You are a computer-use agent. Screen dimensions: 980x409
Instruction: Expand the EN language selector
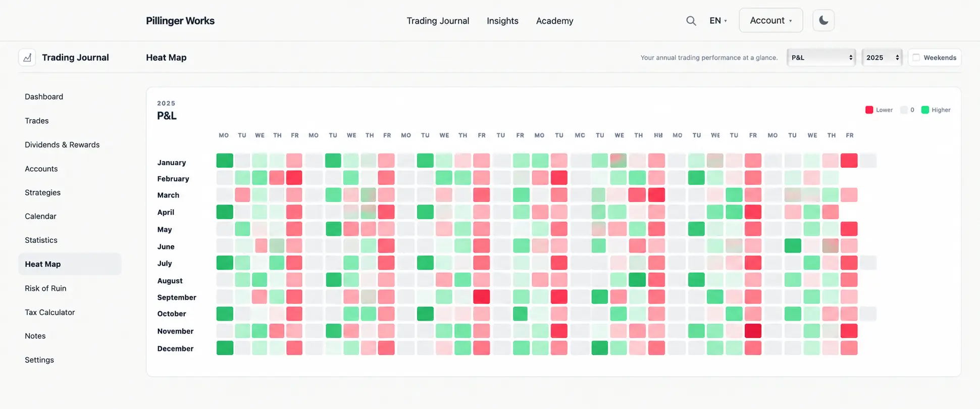[718, 21]
